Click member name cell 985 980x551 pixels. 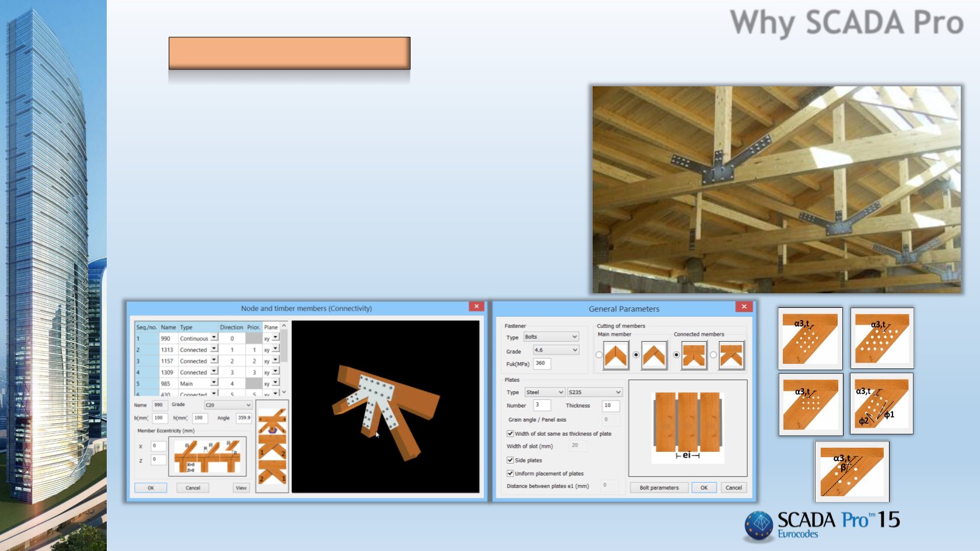click(x=168, y=384)
